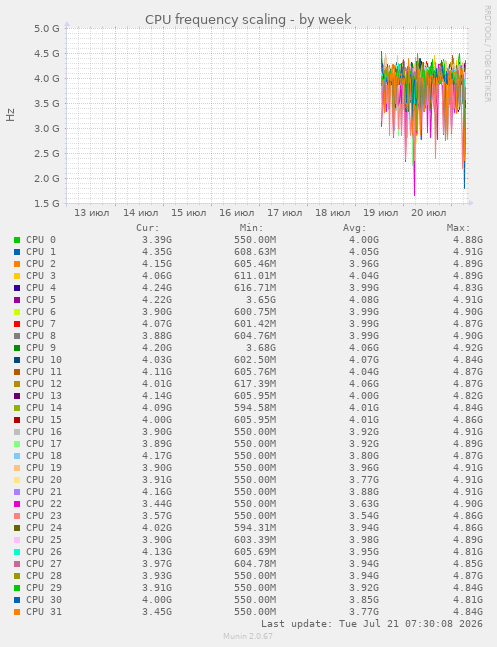The height and width of the screenshot is (647, 497).
Task: Click the yellow CPU 3 legend swatch
Action: coord(17,276)
